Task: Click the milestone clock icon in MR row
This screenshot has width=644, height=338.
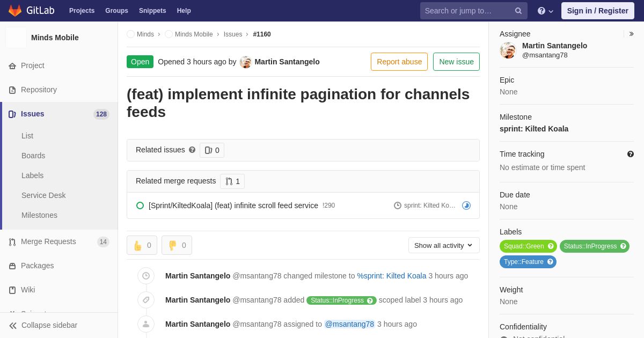Action: (398, 205)
